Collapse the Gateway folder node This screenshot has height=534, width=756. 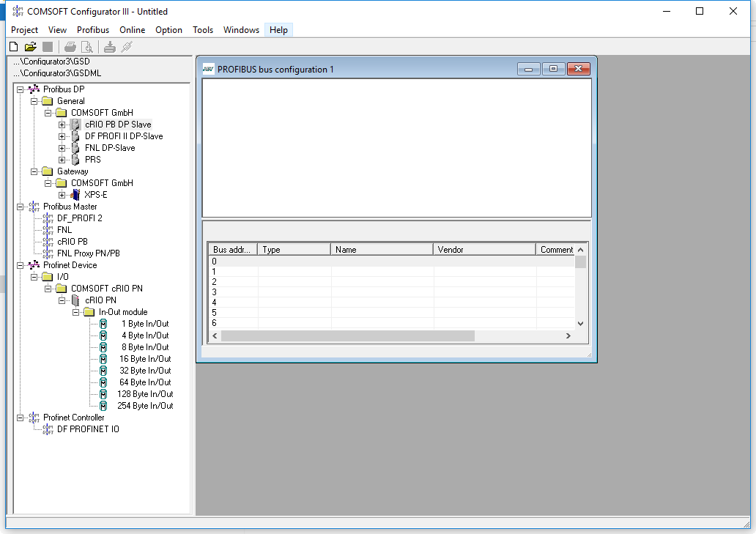tap(34, 171)
